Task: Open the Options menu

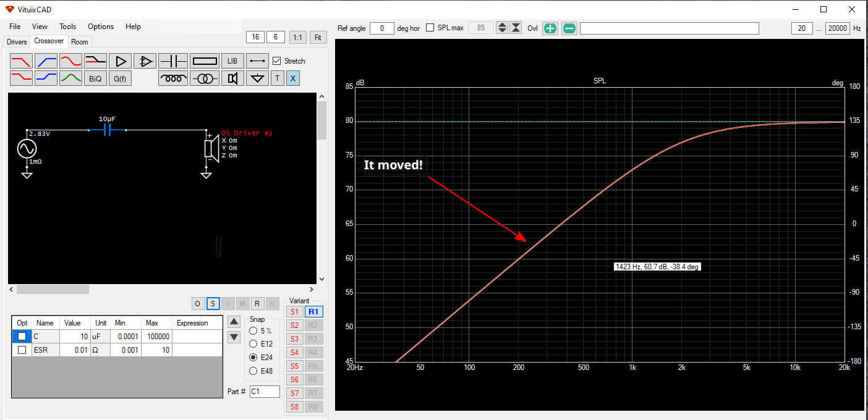Action: pos(101,27)
